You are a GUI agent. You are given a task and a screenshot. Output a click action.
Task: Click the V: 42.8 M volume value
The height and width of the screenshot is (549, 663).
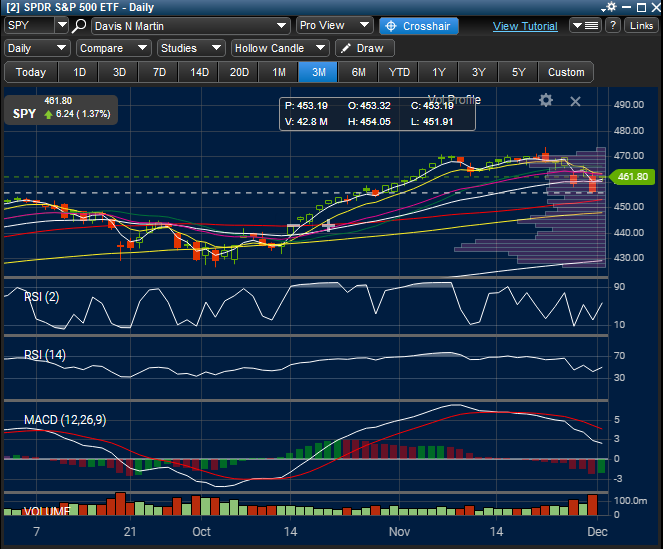click(307, 122)
